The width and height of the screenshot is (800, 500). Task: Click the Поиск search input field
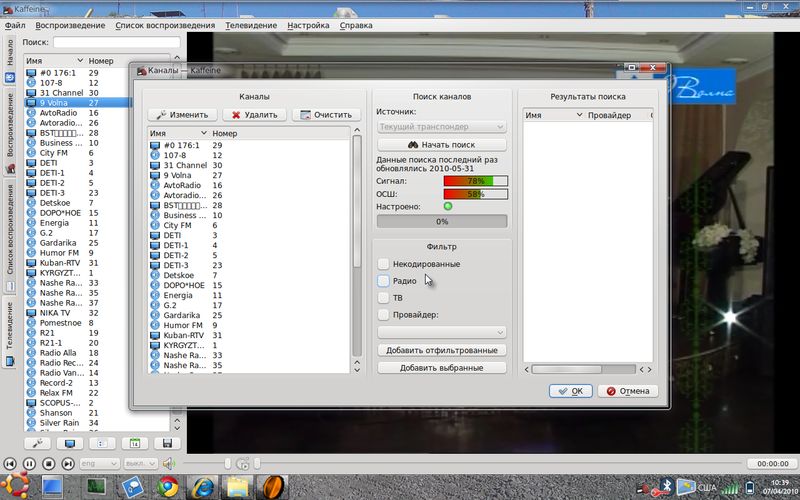click(x=116, y=43)
